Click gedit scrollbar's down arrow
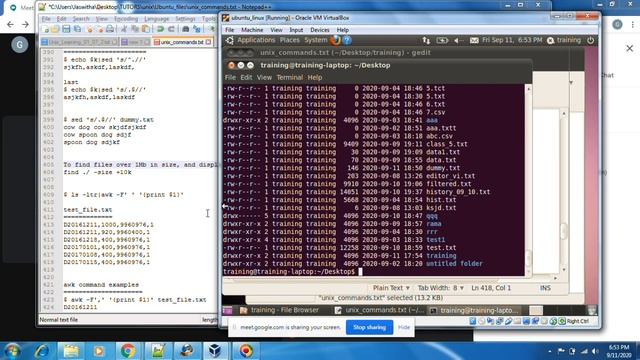 coord(564,270)
